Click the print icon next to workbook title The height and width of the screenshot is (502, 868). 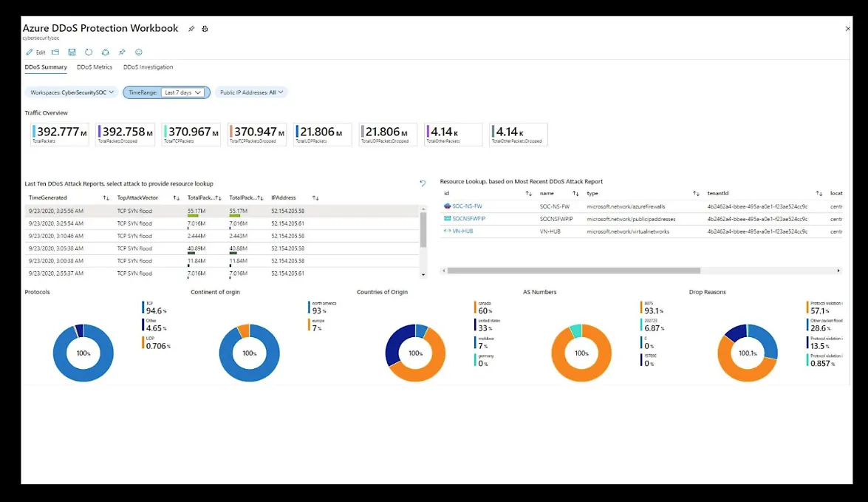point(205,29)
